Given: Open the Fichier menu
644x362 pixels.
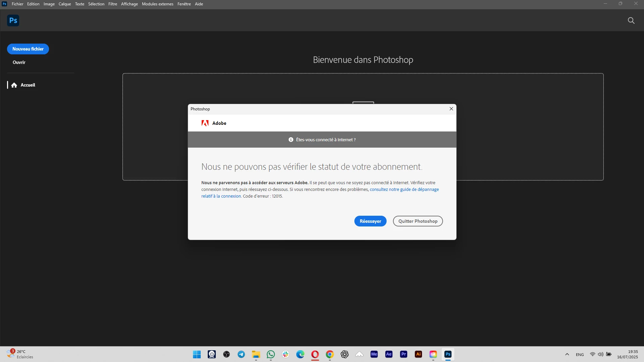Looking at the screenshot, I should click(17, 4).
